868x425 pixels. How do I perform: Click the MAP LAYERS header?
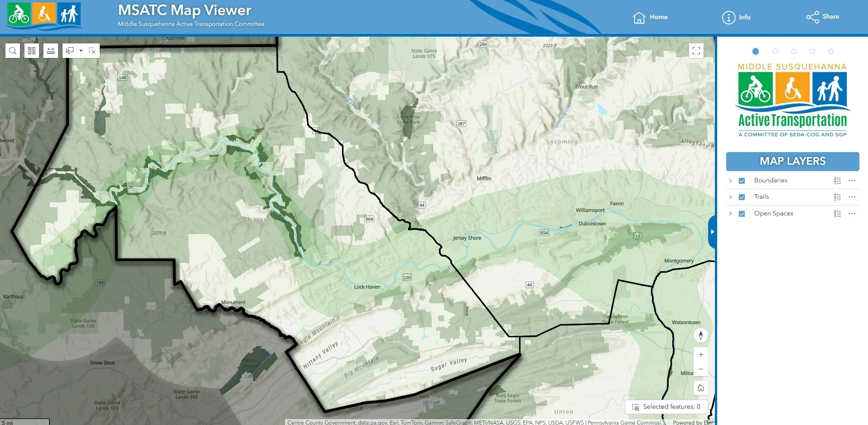(x=793, y=161)
